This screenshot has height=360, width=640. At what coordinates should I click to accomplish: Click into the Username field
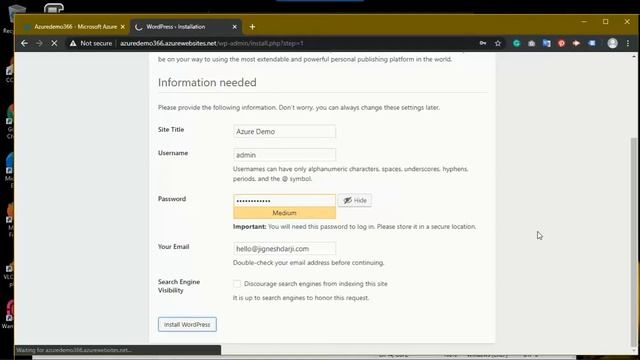pyautogui.click(x=284, y=155)
